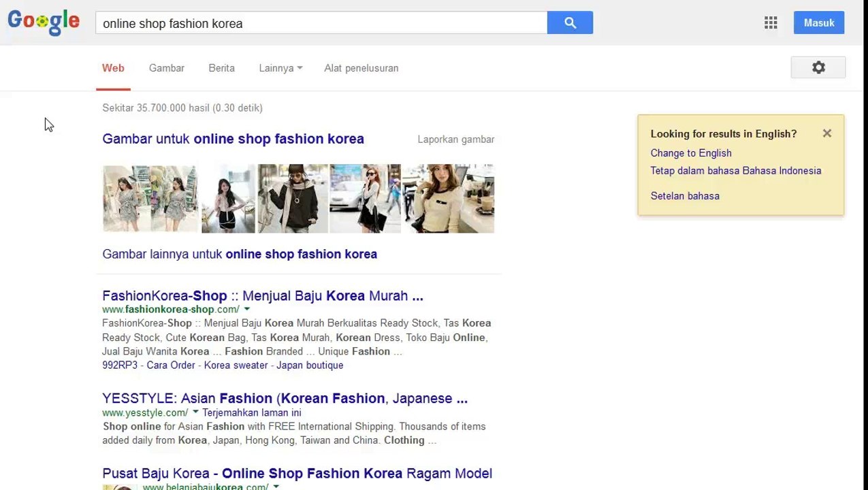Open Alat penelusuran search tools

tap(361, 68)
